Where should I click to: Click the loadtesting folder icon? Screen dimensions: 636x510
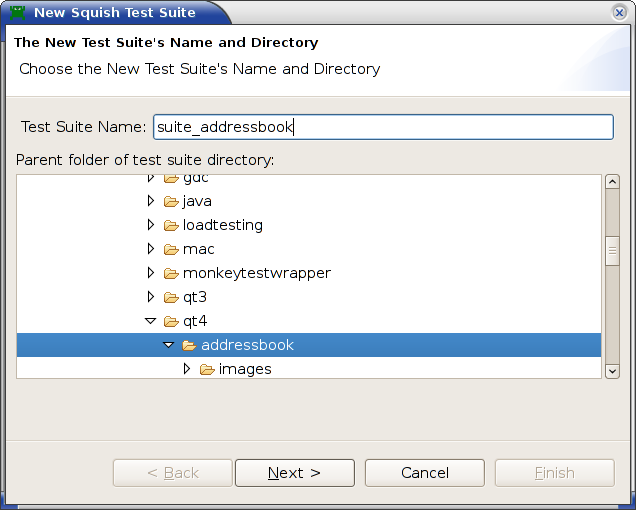171,226
